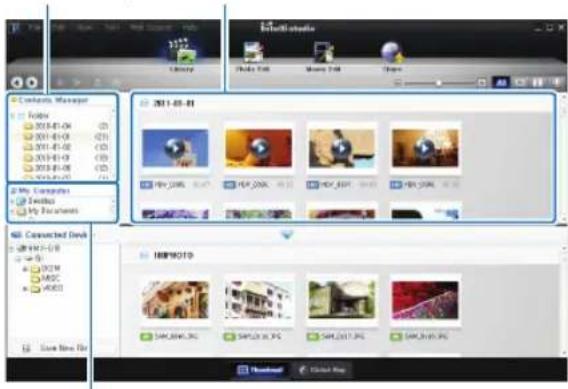
Task: Click the lower pane vertical scrollbar
Action: pos(563,301)
